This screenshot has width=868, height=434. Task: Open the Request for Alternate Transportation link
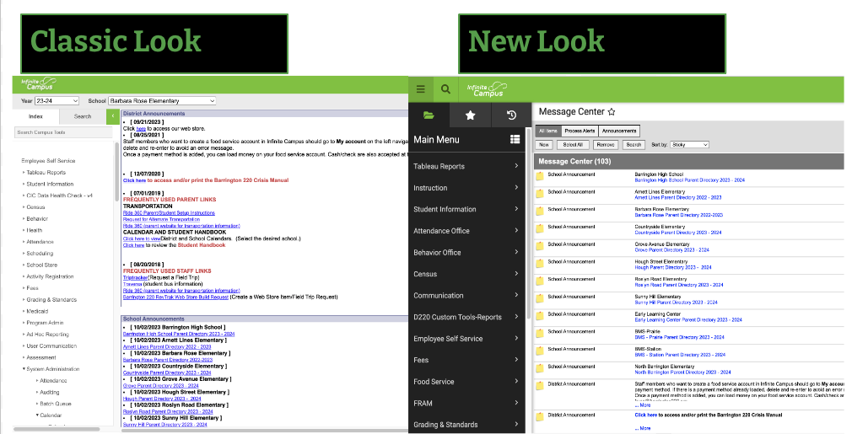pos(161,219)
